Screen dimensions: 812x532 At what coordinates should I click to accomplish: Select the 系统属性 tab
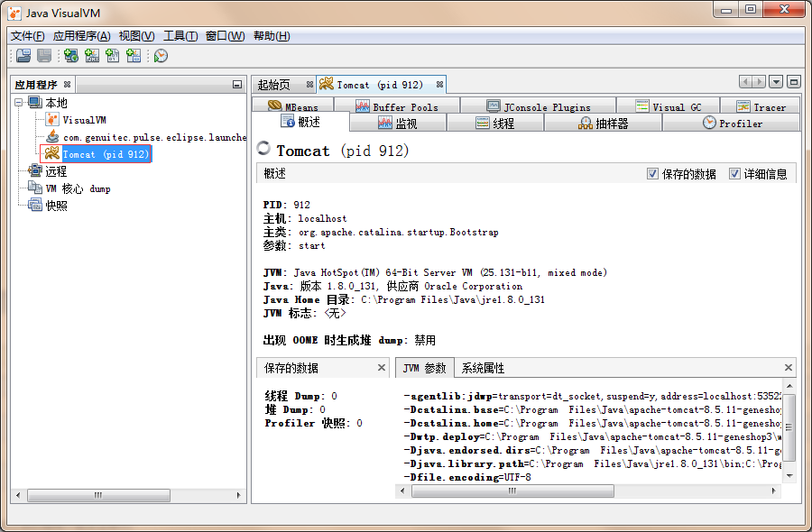[483, 368]
